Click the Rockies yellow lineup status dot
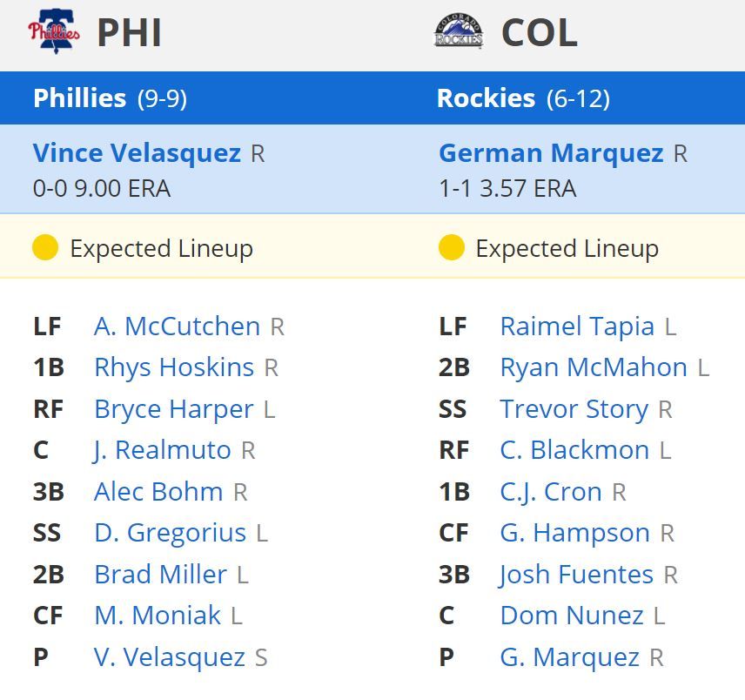 pos(451,248)
